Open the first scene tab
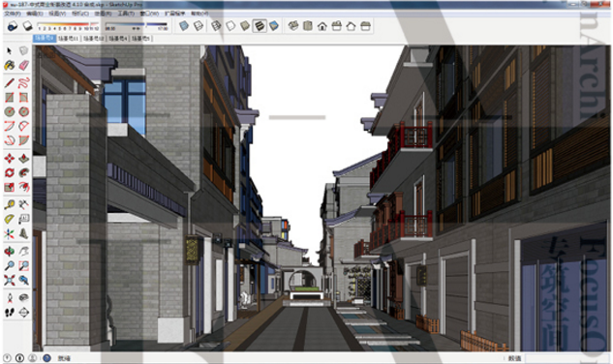Viewport: 613px width, 364px height. 45,39
